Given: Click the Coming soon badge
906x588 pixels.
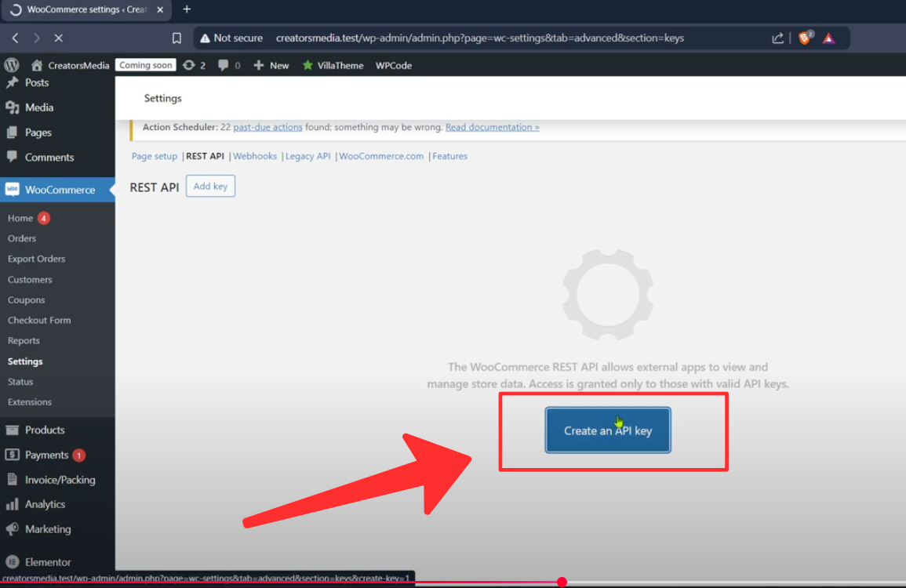Looking at the screenshot, I should coord(146,65).
